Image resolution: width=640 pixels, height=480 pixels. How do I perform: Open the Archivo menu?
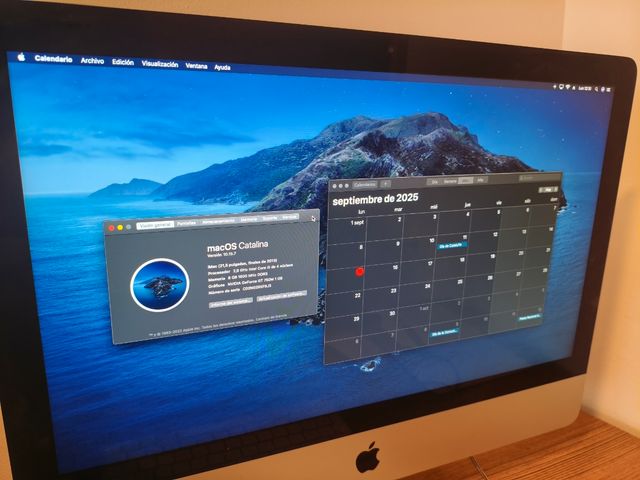[92, 60]
